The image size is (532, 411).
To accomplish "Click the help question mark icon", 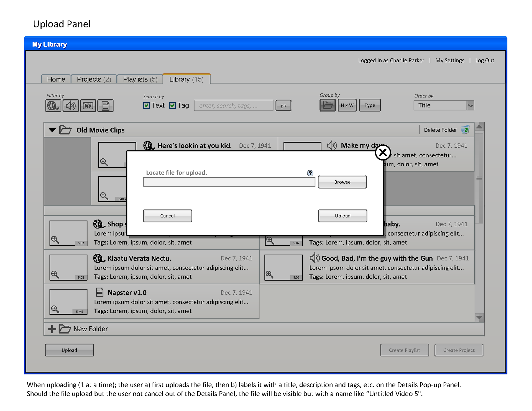I will pyautogui.click(x=310, y=173).
